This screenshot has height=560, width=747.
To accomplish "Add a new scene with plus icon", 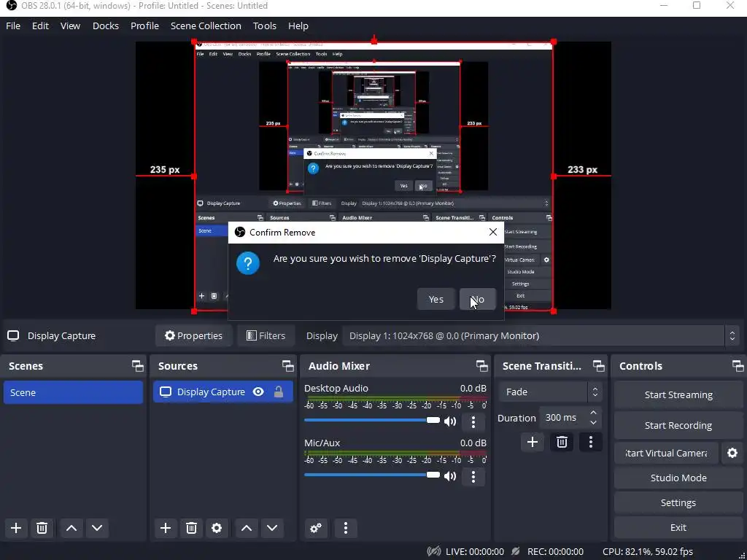I will [x=16, y=528].
